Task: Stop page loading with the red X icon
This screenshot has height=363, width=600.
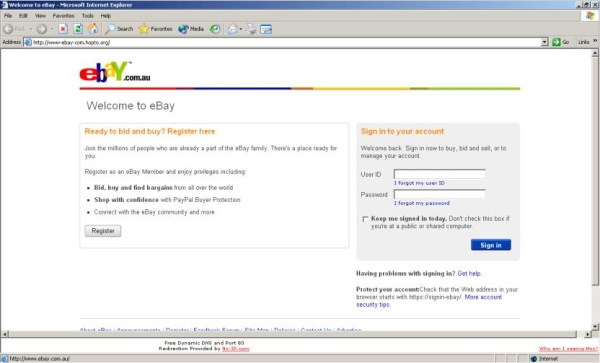Action: point(63,29)
